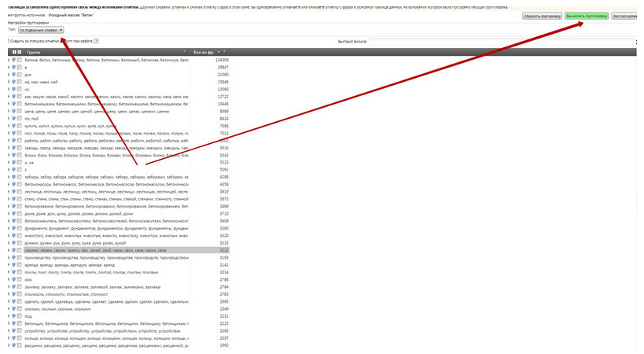Click the shield icon in the 'лестница' row
Image resolution: width=644 pixels, height=354 pixels.
coord(13,192)
